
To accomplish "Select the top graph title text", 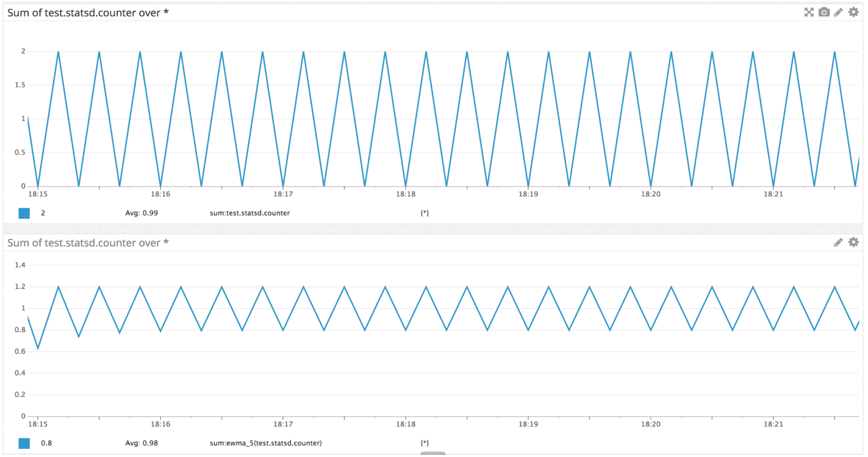I will pos(88,13).
